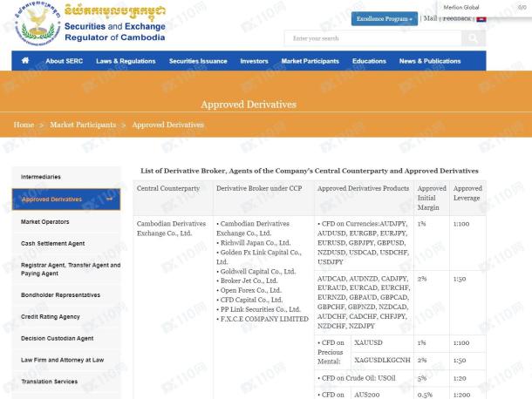532x399 pixels.
Task: Click in the search input field
Action: click(373, 38)
